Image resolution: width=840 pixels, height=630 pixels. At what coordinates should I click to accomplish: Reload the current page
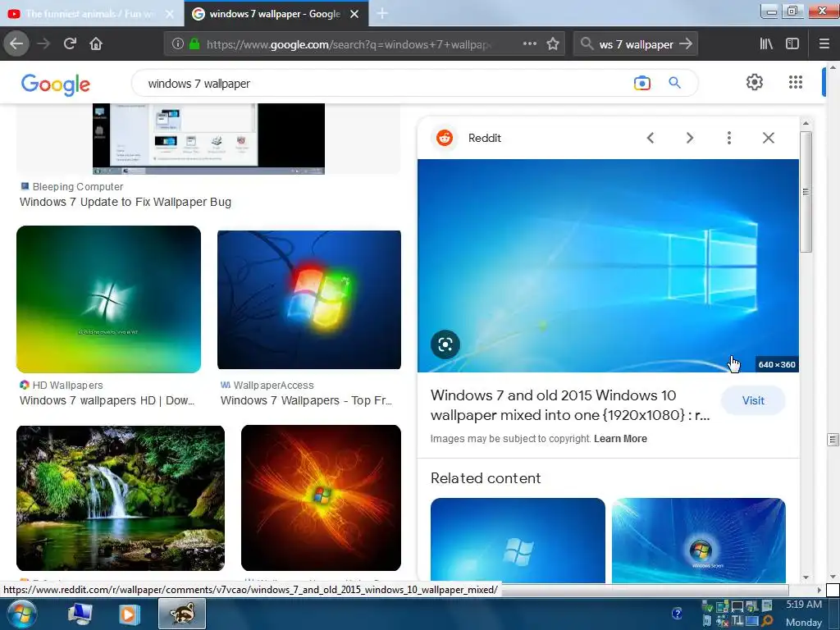coord(71,43)
